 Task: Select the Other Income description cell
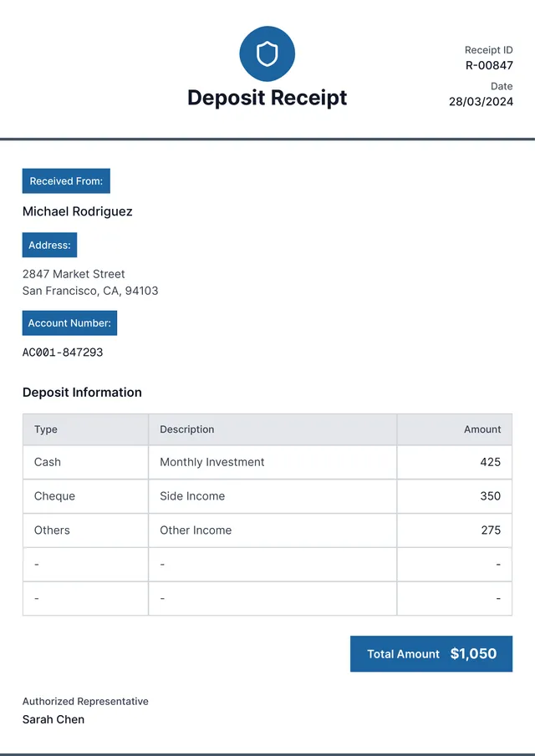click(196, 530)
